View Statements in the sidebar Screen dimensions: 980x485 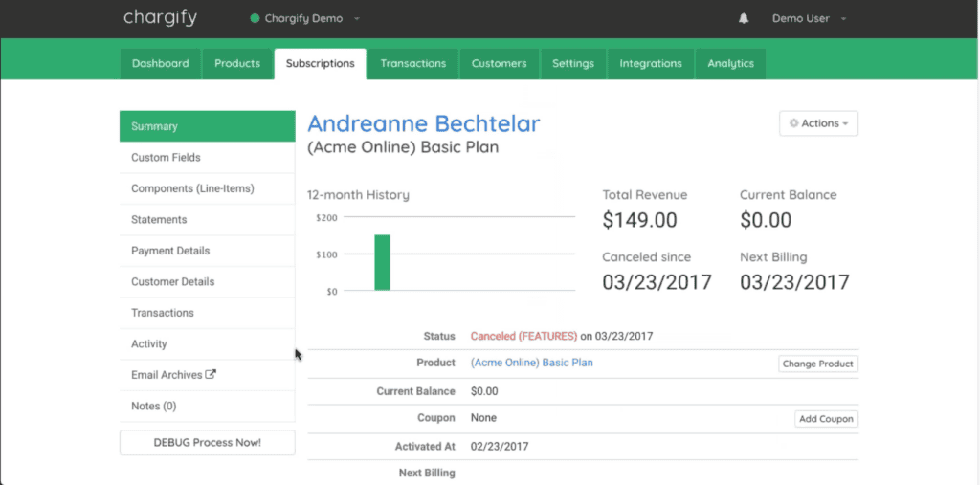(208, 220)
